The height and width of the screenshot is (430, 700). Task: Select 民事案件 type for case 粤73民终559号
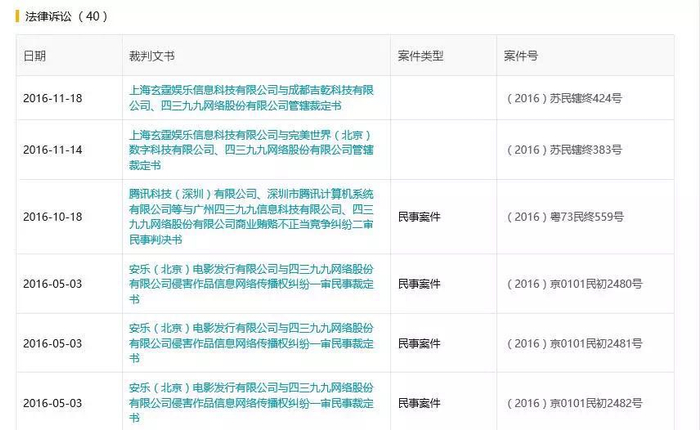[419, 217]
